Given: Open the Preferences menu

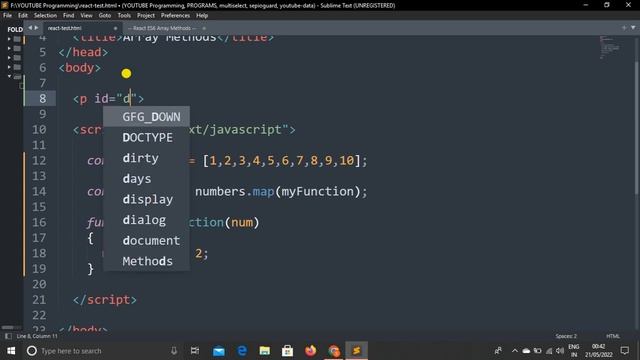Looking at the screenshot, I should click(x=176, y=16).
